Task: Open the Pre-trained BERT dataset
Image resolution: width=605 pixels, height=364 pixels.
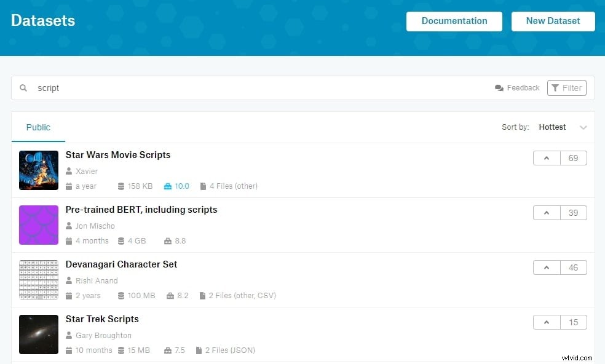Action: point(141,209)
